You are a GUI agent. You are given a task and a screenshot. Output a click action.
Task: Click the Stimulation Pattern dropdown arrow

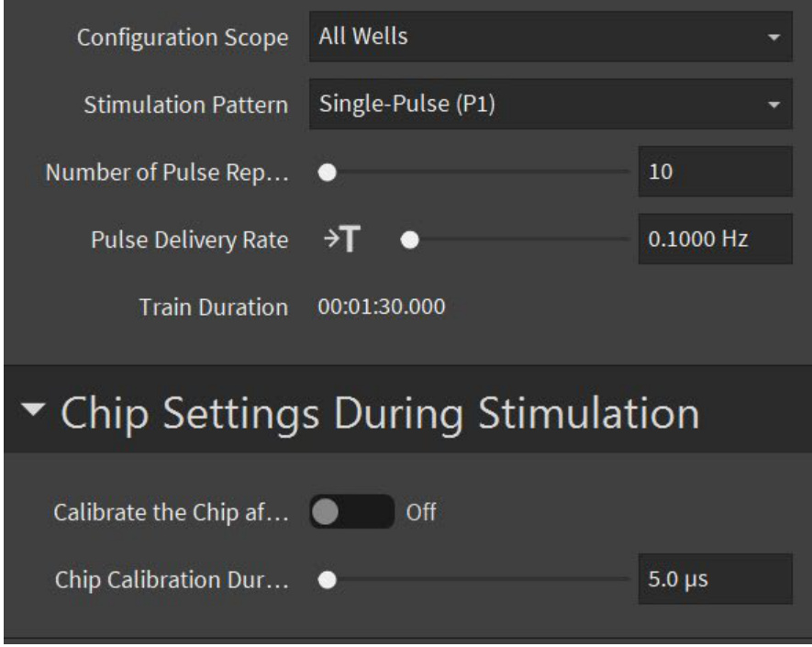click(773, 105)
